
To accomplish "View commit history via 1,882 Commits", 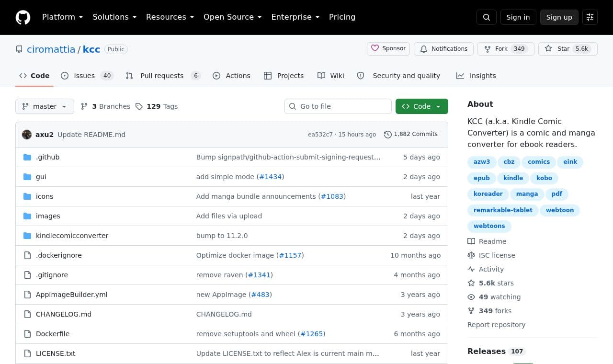I will (x=411, y=134).
